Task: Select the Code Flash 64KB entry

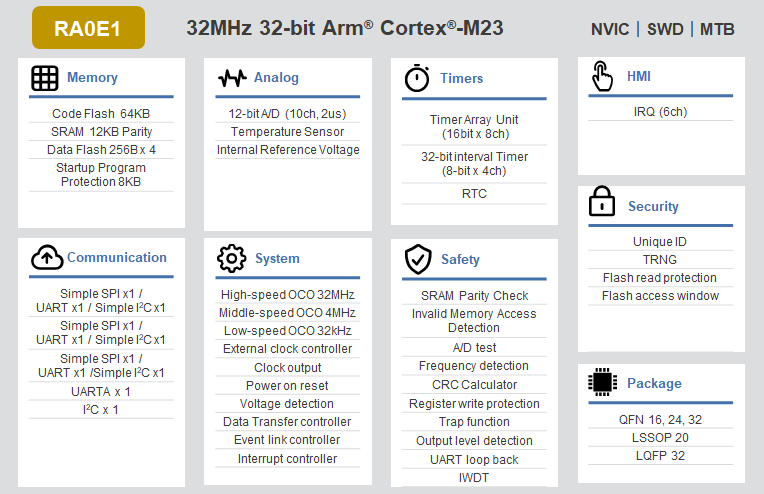Action: coord(100,114)
